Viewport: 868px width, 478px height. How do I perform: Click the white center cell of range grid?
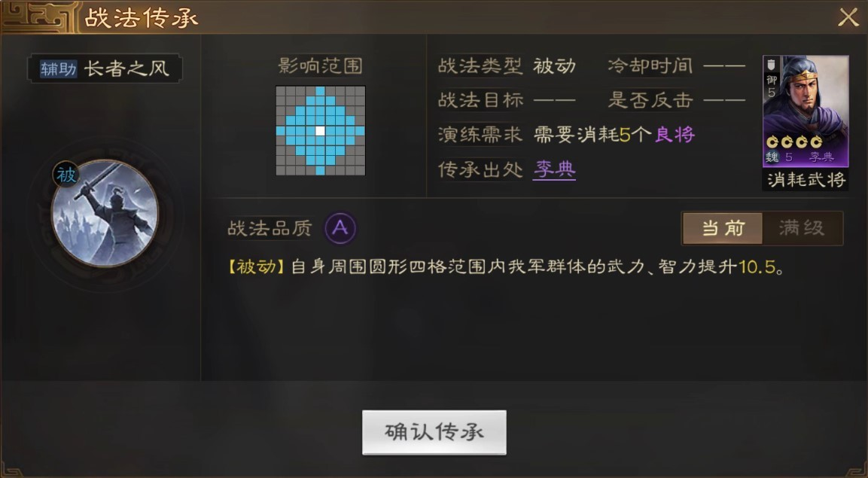pos(320,131)
